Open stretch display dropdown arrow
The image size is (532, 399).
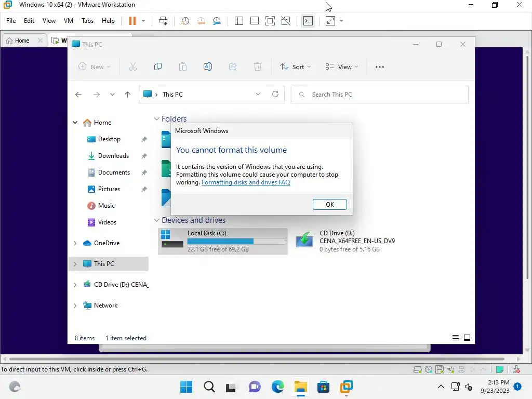(x=341, y=21)
